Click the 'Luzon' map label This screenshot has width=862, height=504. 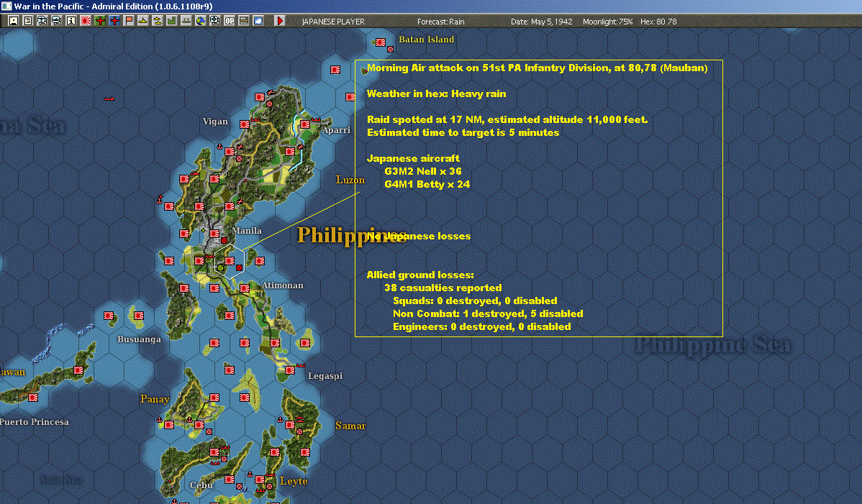click(x=350, y=180)
